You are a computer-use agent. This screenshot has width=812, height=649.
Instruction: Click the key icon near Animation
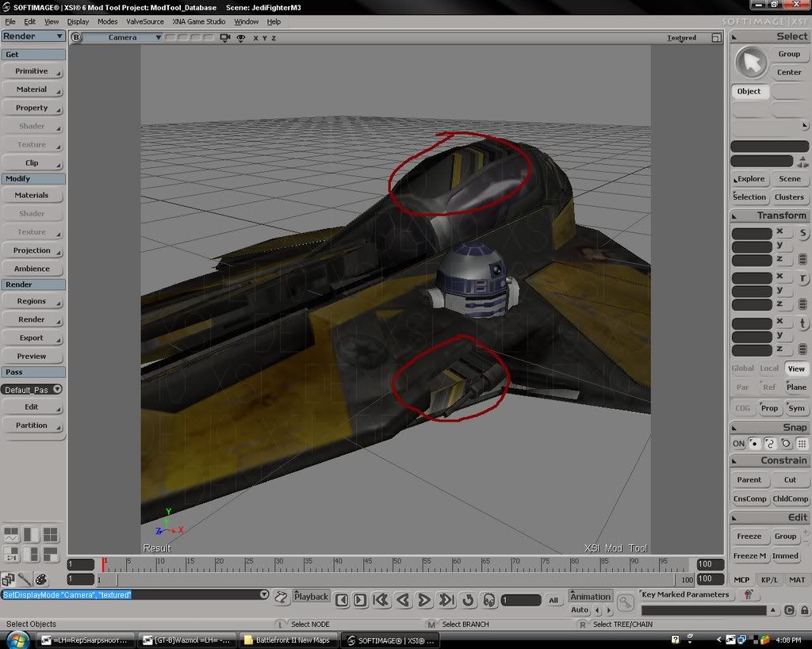(625, 602)
